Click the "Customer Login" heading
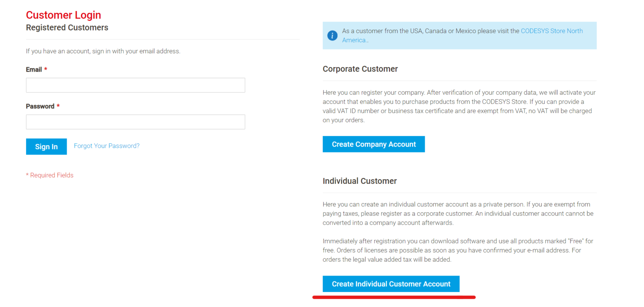 pyautogui.click(x=63, y=15)
